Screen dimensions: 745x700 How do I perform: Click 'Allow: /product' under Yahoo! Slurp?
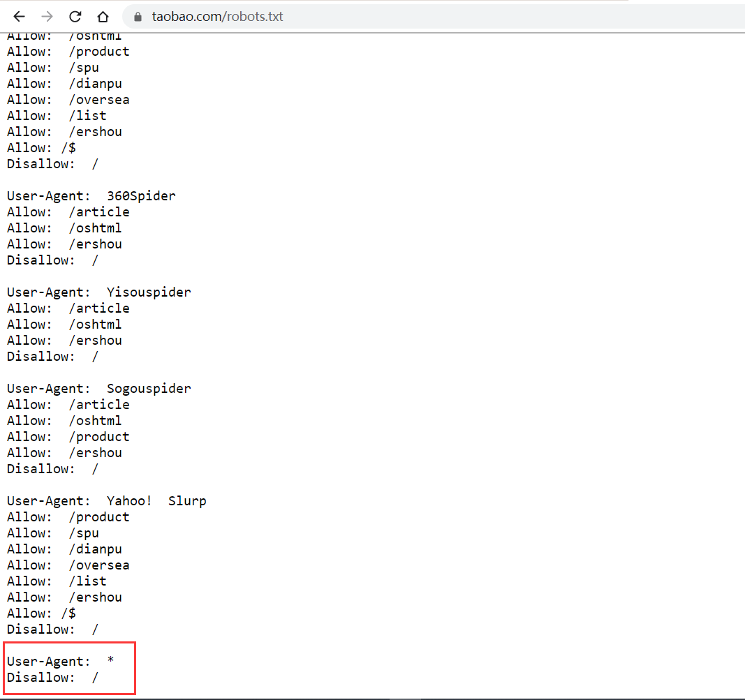pos(68,516)
